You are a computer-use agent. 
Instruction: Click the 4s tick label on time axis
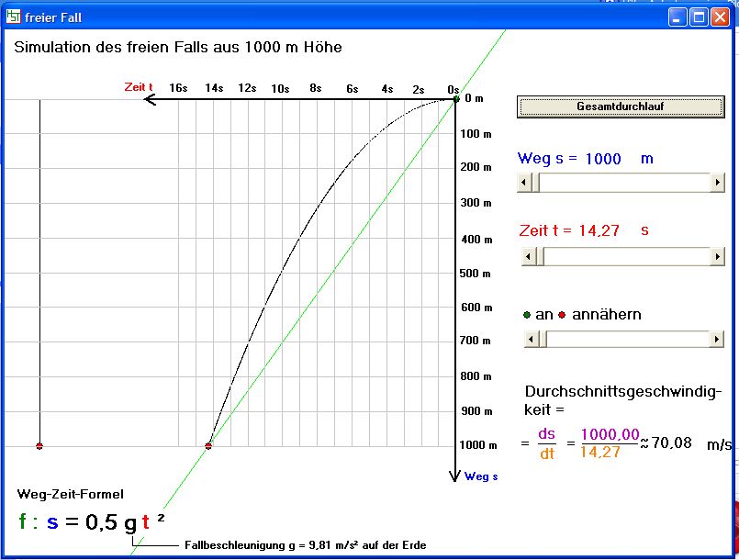(387, 89)
